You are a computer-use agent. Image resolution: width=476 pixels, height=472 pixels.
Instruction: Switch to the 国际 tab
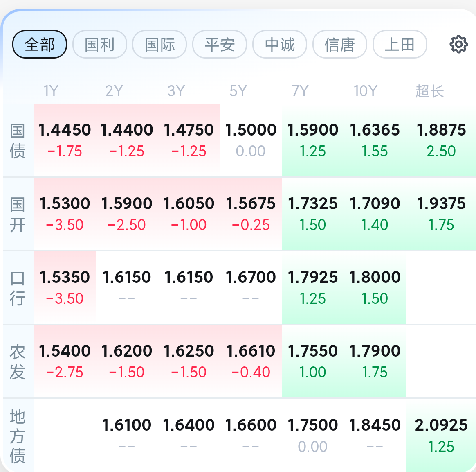[159, 44]
